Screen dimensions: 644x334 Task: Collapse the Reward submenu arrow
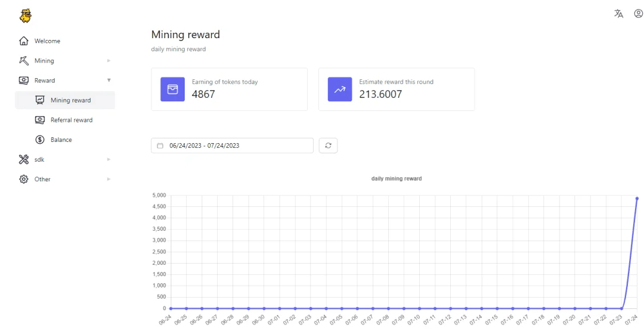[x=109, y=80]
